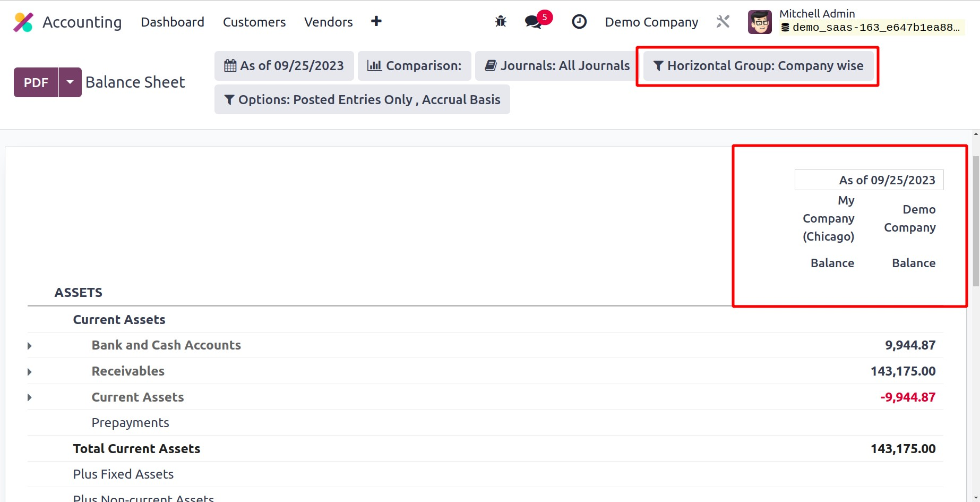Viewport: 980px width, 502px height.
Task: Open the Journals: All Journals filter
Action: point(557,66)
